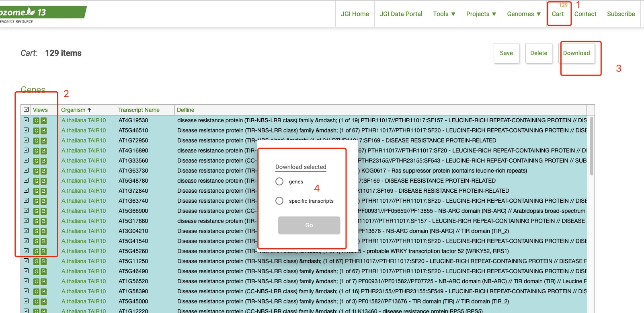Click the Download cart button
The height and width of the screenshot is (313, 644).
point(576,53)
